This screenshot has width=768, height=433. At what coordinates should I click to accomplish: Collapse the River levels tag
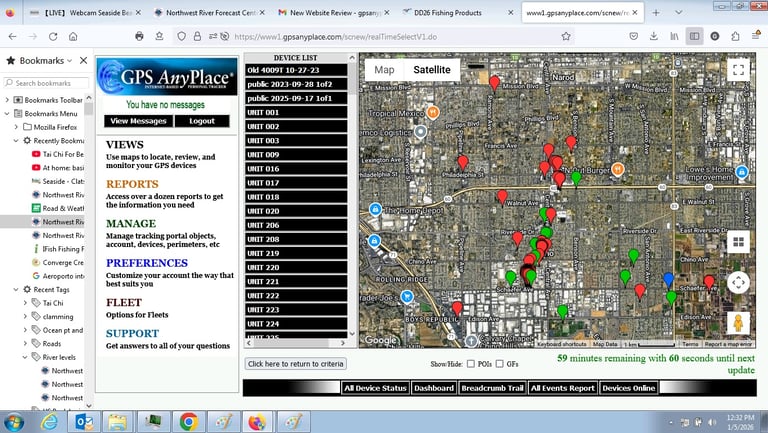pos(25,357)
